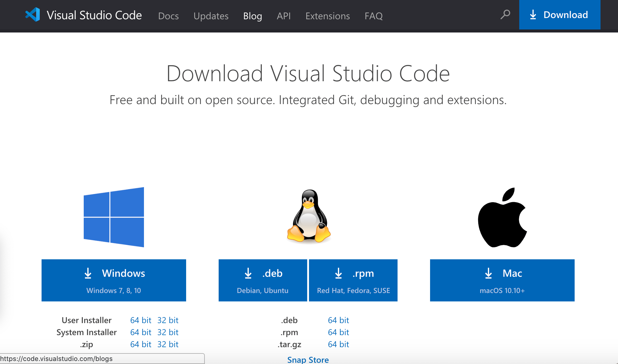The width and height of the screenshot is (618, 364).
Task: Download the .rpm Red Hat, Fedora package
Action: tap(353, 280)
